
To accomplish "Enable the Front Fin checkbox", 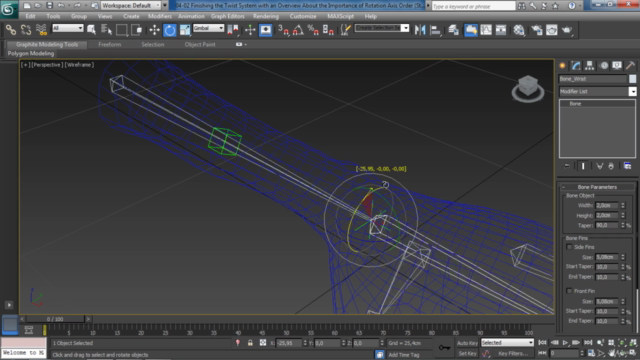I will [569, 291].
